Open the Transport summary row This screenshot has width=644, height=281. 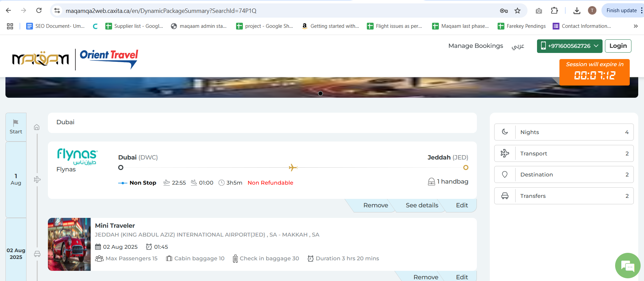pyautogui.click(x=563, y=153)
